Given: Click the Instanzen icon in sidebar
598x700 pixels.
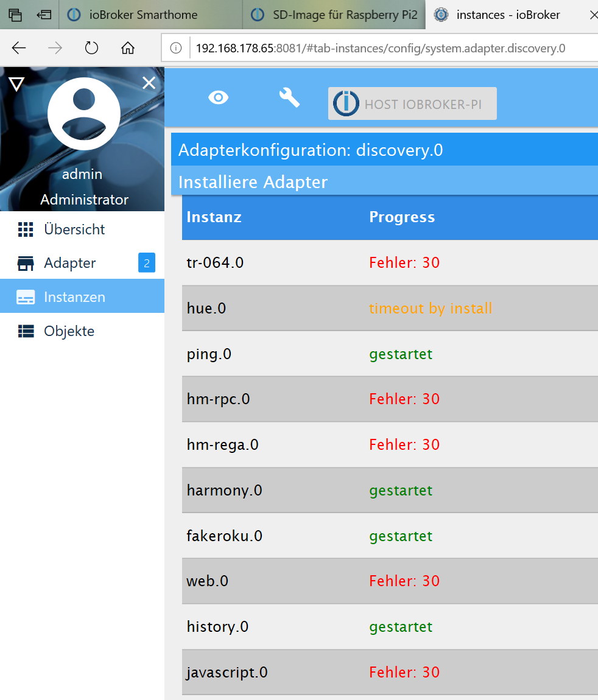Looking at the screenshot, I should pyautogui.click(x=26, y=297).
